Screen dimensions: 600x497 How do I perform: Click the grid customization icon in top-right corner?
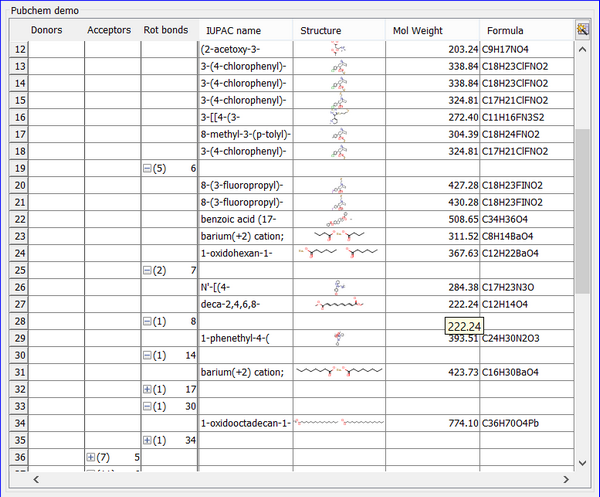tap(582, 30)
